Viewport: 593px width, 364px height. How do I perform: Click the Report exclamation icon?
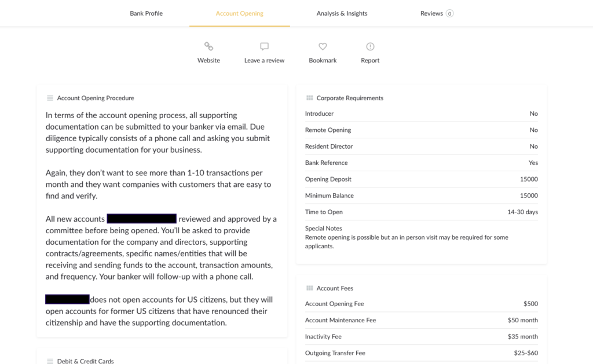[369, 46]
